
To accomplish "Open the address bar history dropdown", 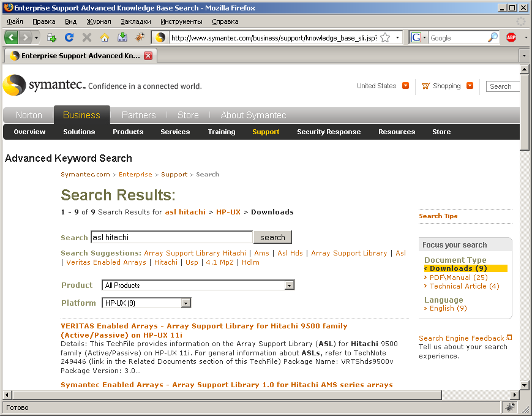I will coord(397,37).
